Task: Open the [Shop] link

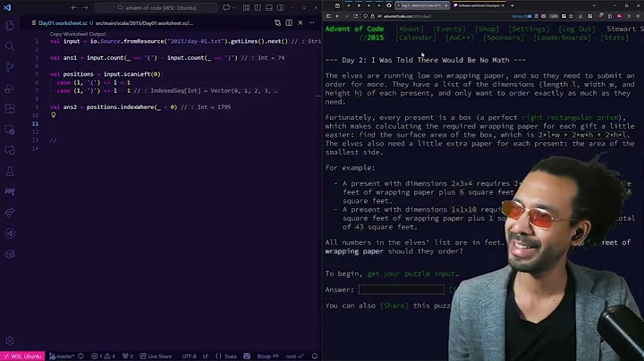Action: coord(487,29)
